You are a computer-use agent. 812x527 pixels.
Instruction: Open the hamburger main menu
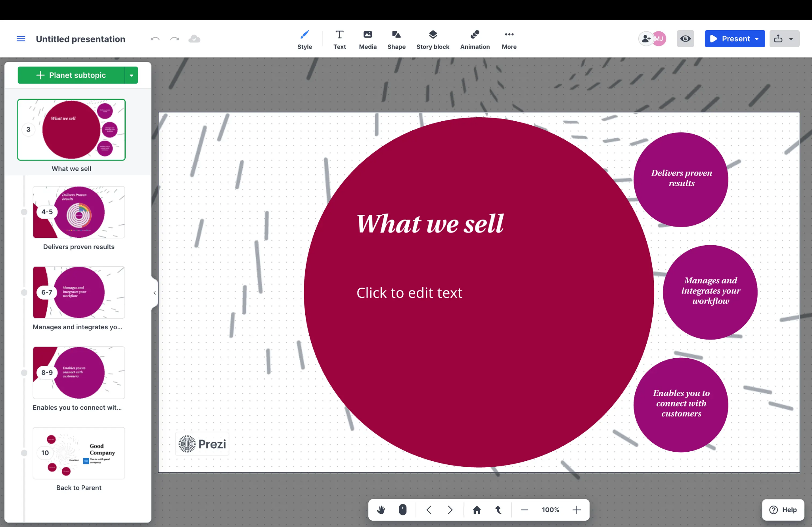[x=21, y=39]
